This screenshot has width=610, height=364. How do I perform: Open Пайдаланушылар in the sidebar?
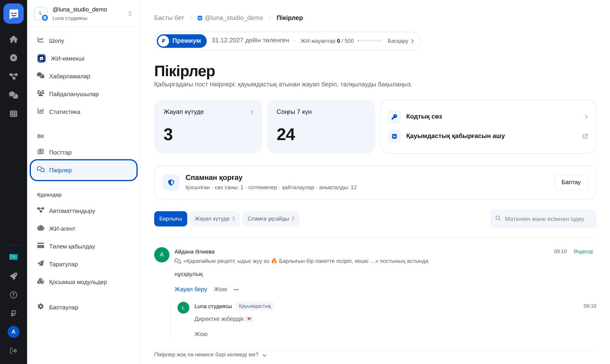click(83, 94)
